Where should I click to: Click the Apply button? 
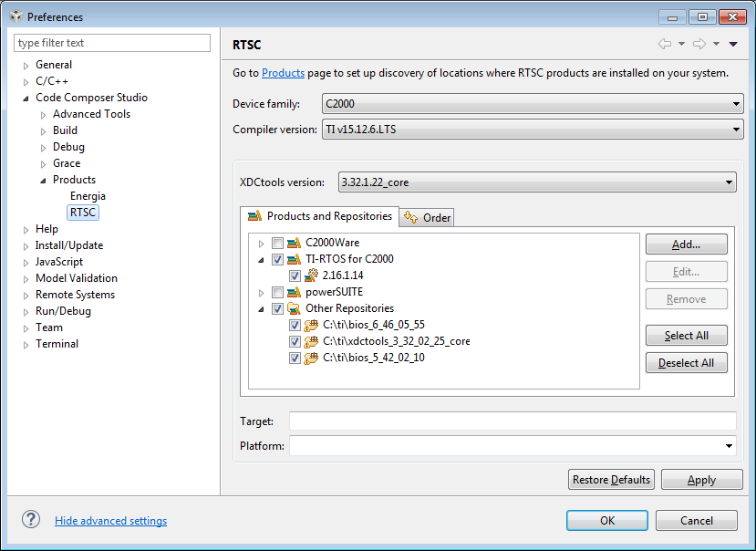click(x=701, y=479)
